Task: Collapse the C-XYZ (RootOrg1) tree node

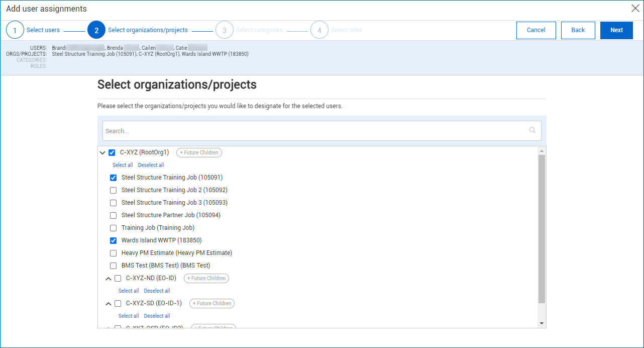Action: pyautogui.click(x=103, y=152)
